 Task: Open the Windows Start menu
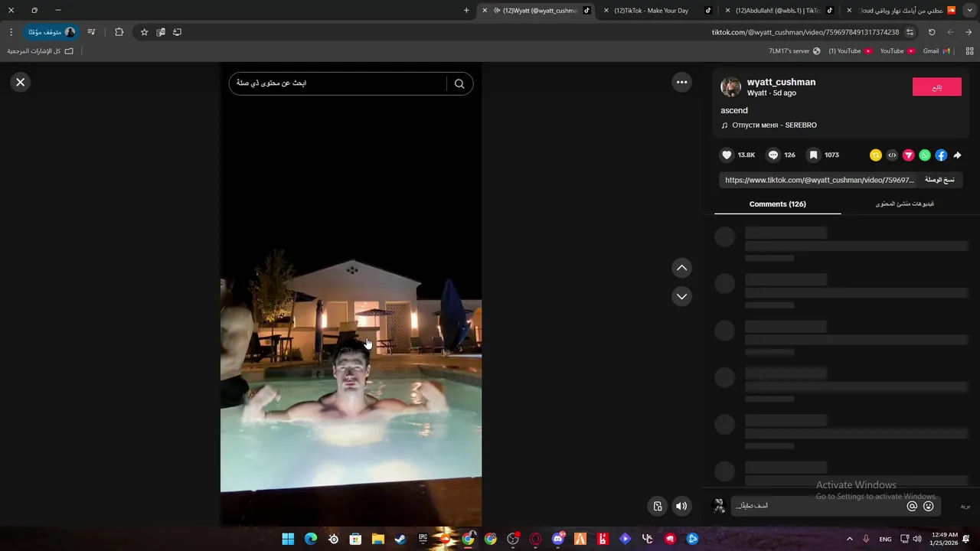click(288, 539)
